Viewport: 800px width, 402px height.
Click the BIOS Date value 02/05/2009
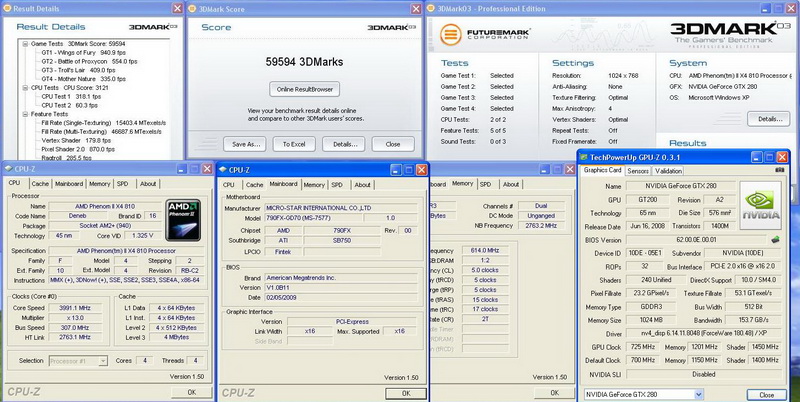[341, 297]
